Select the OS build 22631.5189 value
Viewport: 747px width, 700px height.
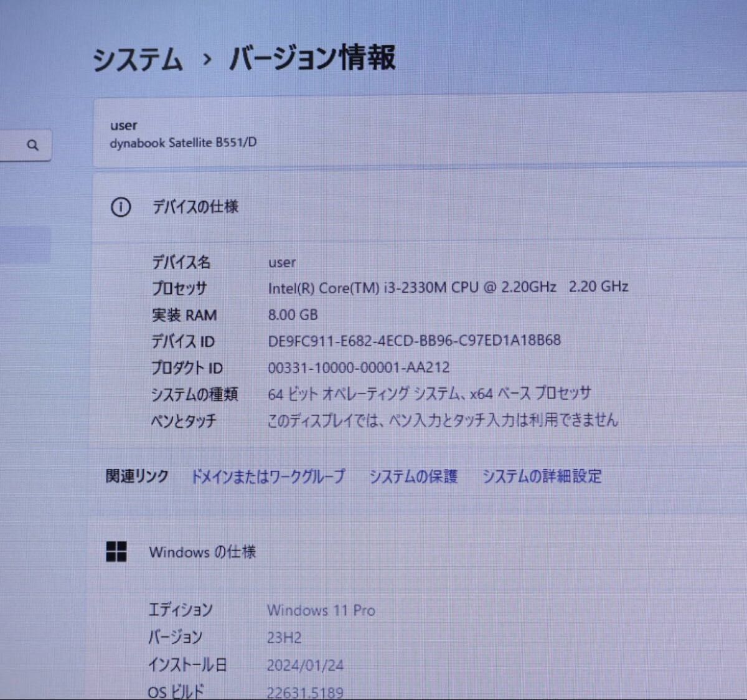[305, 692]
